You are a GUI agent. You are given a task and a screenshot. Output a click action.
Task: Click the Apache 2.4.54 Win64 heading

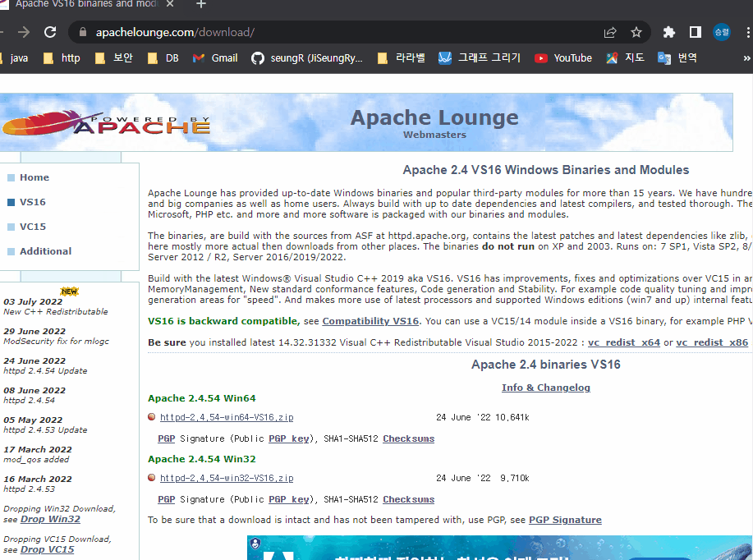[202, 398]
